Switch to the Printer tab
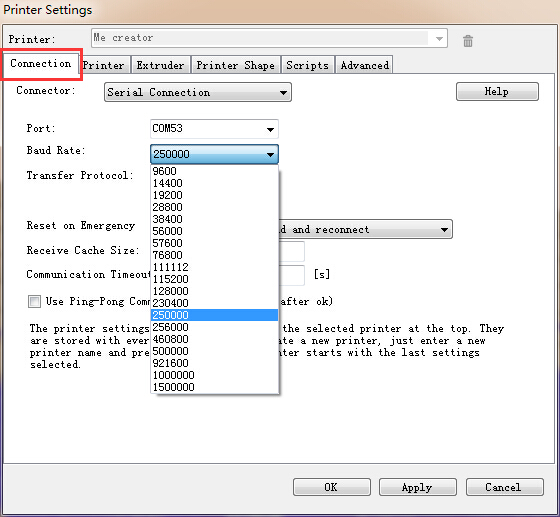560x517 pixels. coord(104,65)
